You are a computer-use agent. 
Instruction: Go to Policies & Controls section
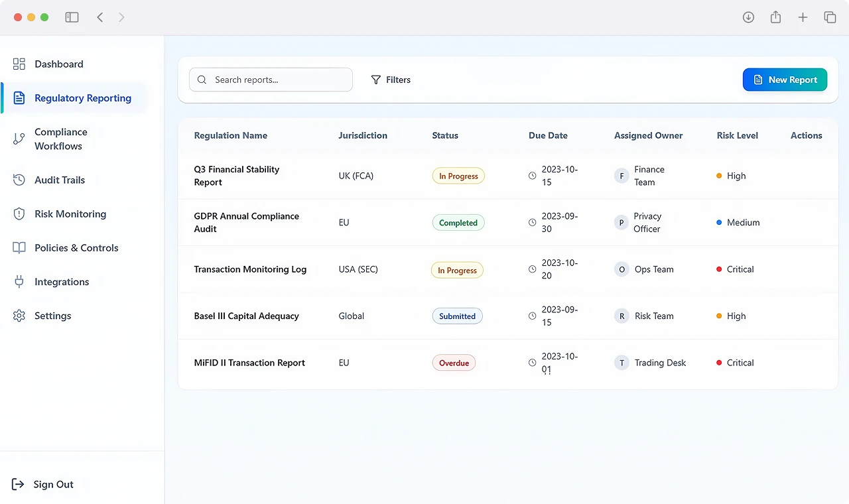coord(76,248)
